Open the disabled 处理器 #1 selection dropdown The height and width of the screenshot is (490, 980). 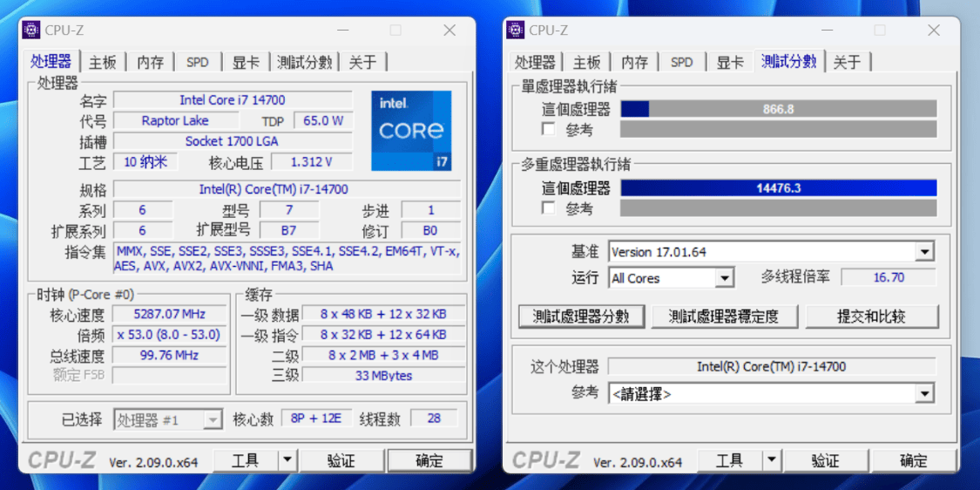pyautogui.click(x=168, y=420)
